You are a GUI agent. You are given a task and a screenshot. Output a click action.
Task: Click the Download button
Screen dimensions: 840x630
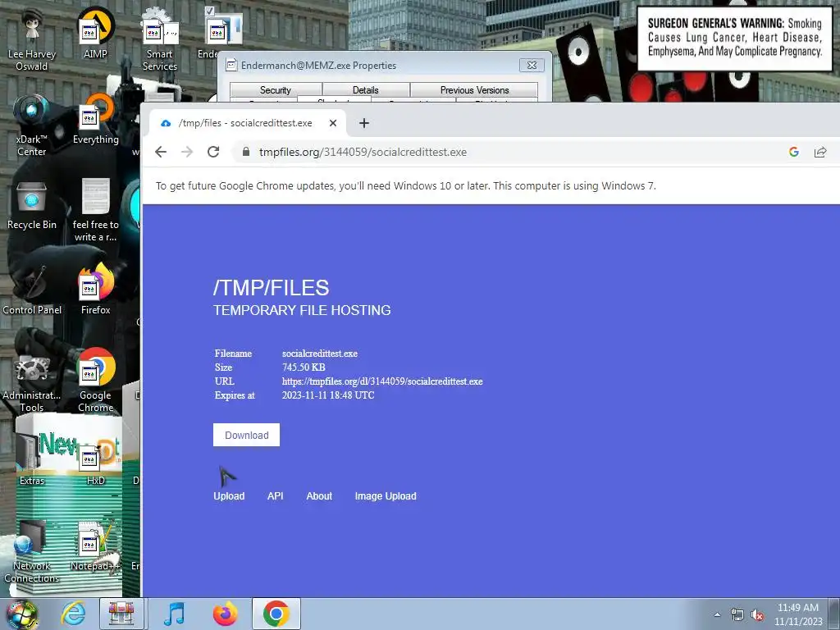click(246, 435)
